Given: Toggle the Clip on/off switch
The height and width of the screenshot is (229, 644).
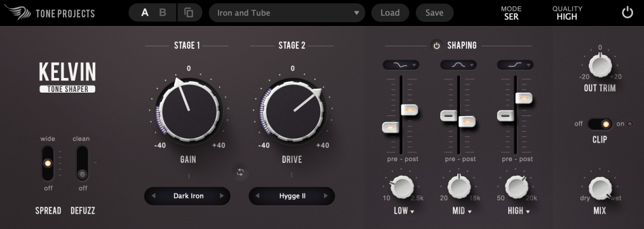Looking at the screenshot, I should pyautogui.click(x=600, y=124).
